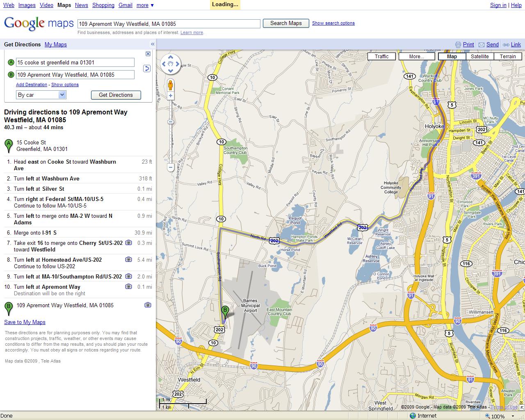Click the destination address field B
Viewport: 525px width, 420px height.
click(x=75, y=75)
